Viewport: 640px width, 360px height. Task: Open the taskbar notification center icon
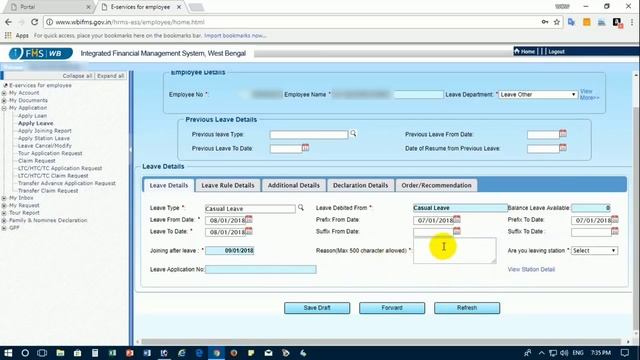coord(625,353)
